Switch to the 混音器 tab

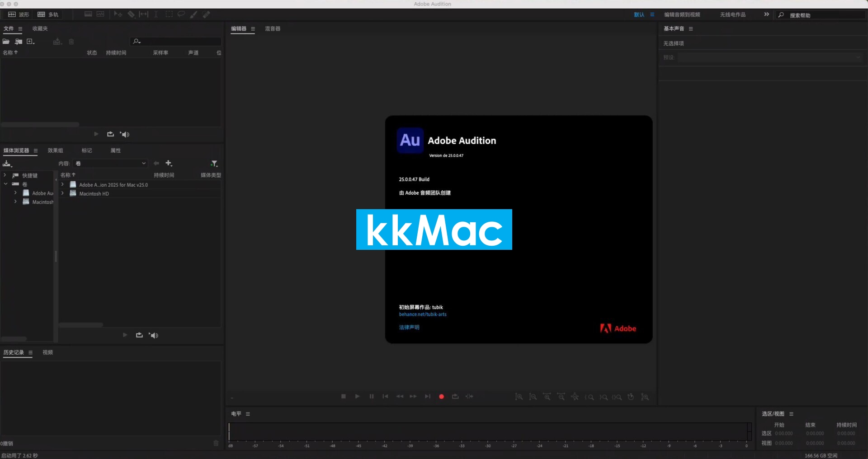pyautogui.click(x=273, y=28)
